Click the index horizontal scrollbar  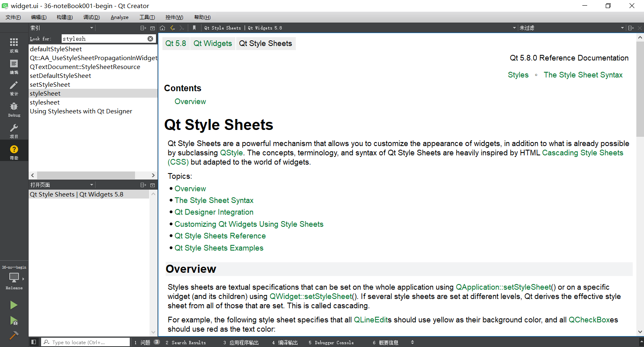86,176
